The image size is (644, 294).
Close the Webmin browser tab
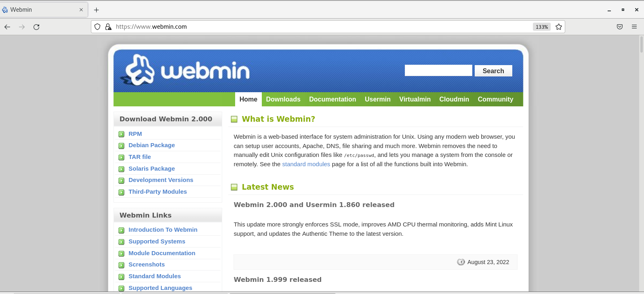(81, 10)
